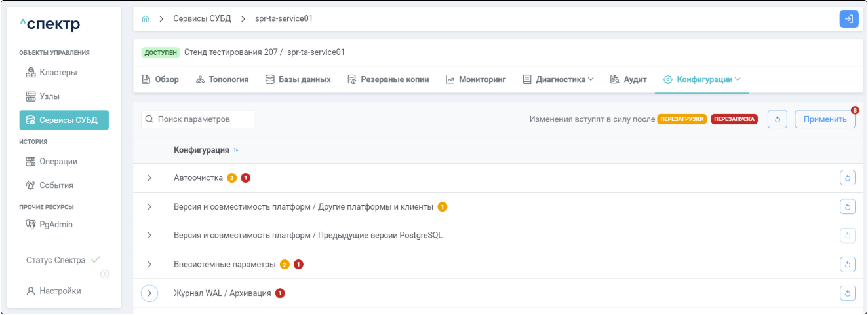Viewport: 868px width, 315px height.
Task: Reset the Внесистемные параметры row
Action: [x=848, y=265]
